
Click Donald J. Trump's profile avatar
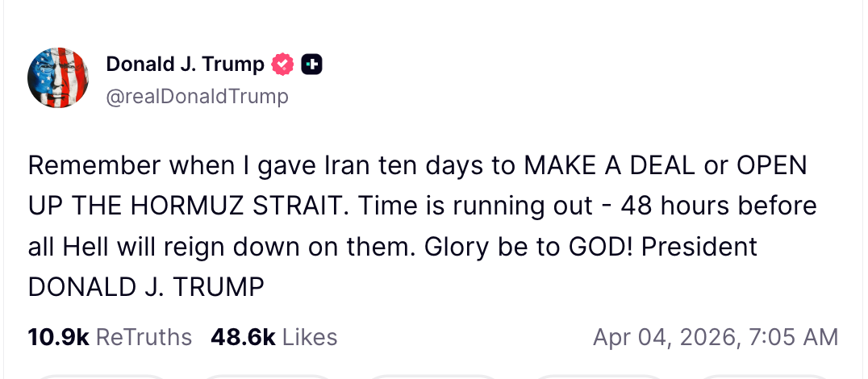coord(58,78)
